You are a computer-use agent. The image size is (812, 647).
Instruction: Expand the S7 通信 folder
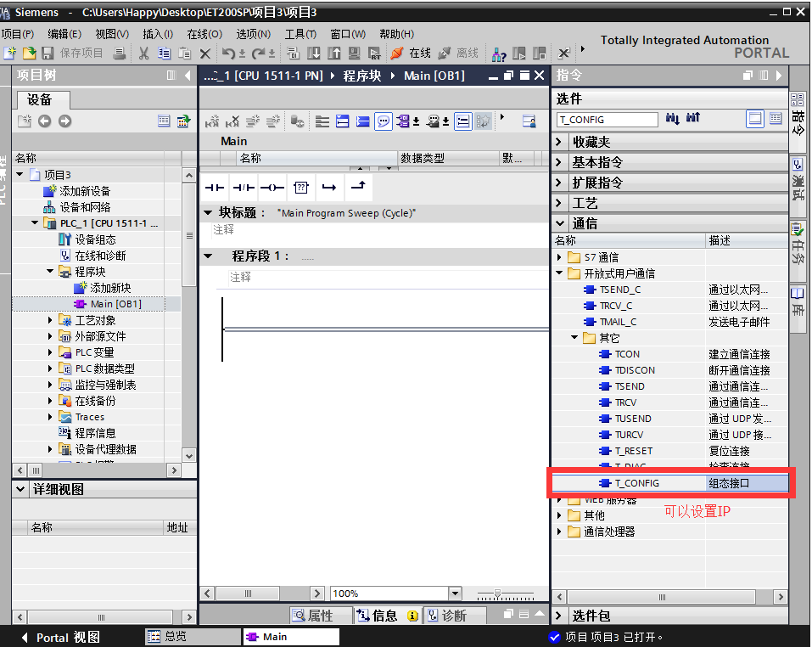(559, 257)
